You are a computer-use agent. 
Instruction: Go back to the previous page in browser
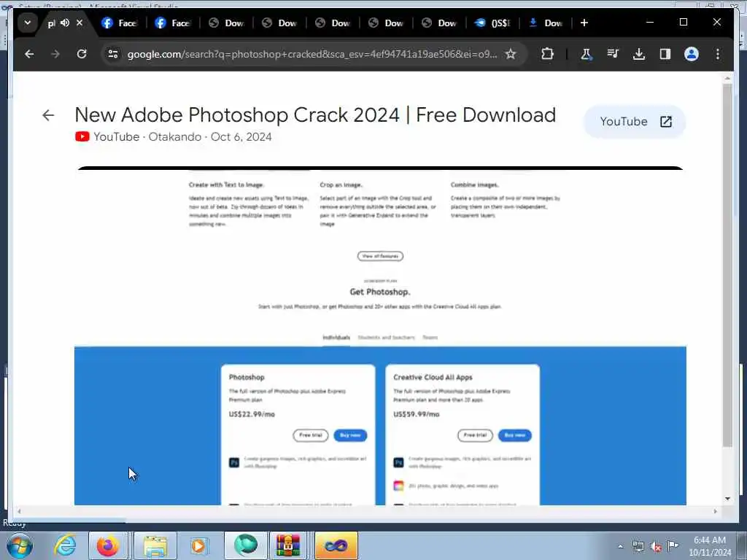29,54
